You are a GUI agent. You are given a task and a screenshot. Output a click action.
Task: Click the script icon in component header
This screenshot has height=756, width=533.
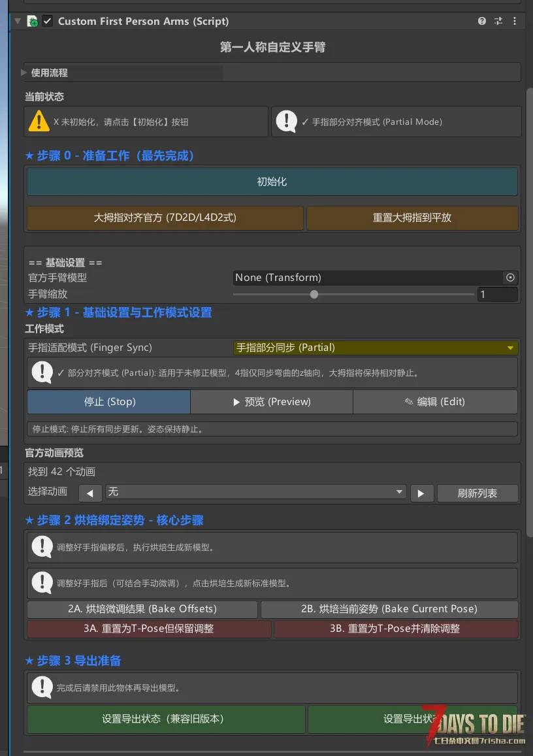click(33, 21)
